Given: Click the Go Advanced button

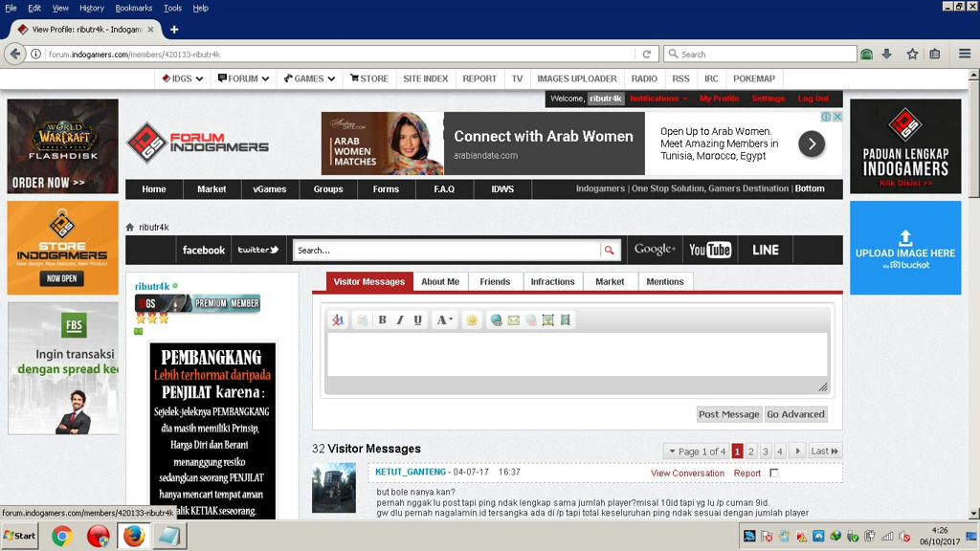Looking at the screenshot, I should tap(795, 414).
